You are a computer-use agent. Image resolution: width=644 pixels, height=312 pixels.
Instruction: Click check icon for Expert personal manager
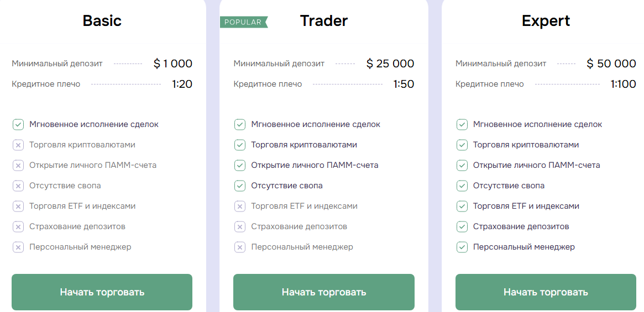(x=462, y=247)
